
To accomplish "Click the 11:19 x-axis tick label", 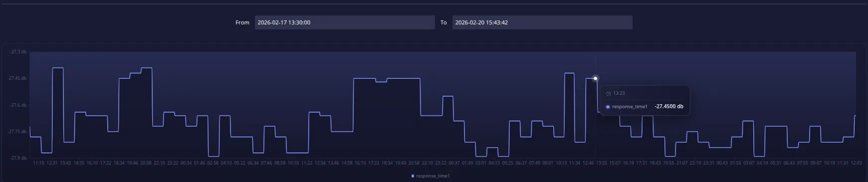I will coord(38,163).
